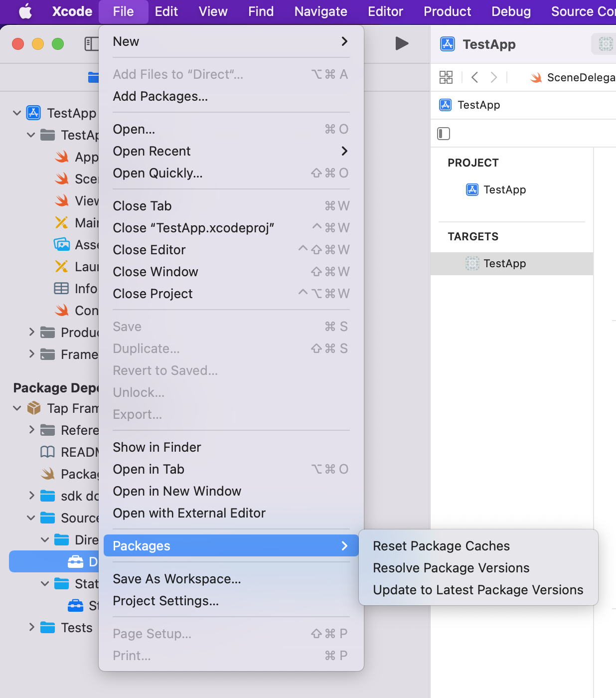Click the toolbox icon under Stat folder

point(75,605)
